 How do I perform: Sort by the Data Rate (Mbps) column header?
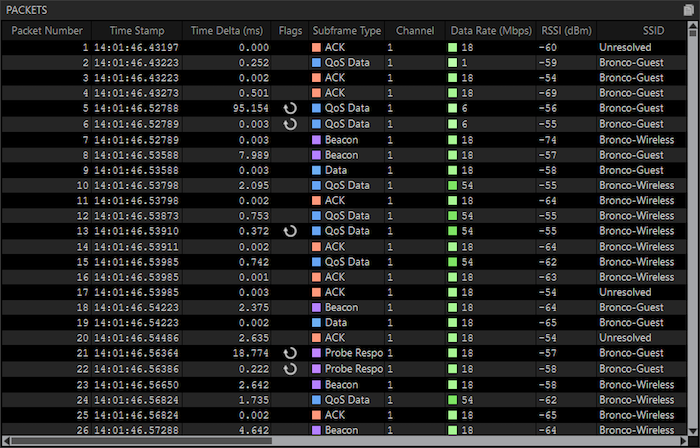[x=491, y=31]
